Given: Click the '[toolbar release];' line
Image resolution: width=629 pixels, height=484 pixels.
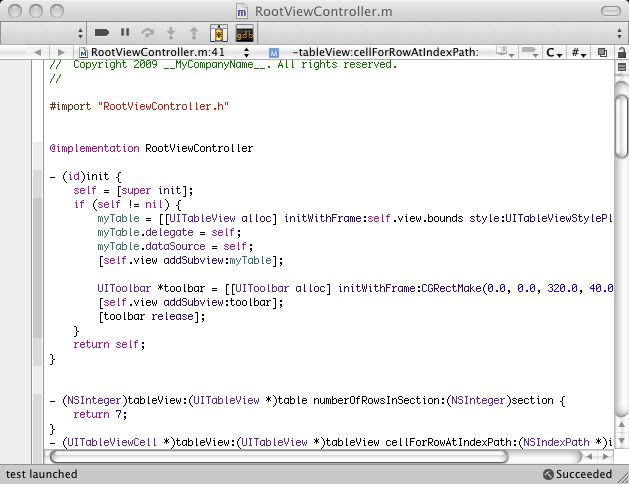Looking at the screenshot, I should (152, 317).
